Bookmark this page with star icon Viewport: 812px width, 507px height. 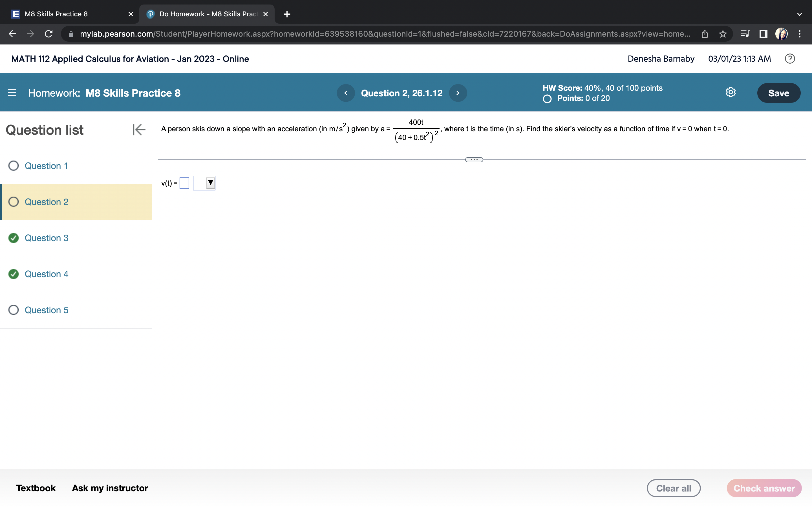click(x=723, y=34)
